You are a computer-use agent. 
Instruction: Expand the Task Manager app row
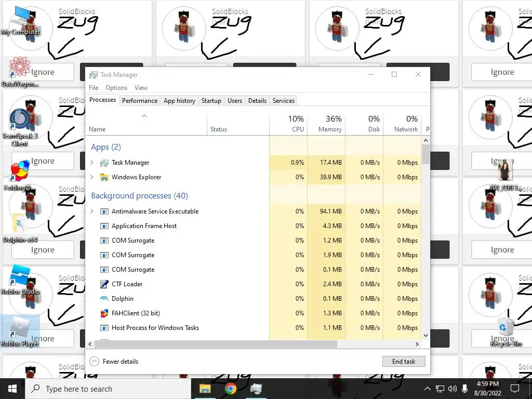91,163
